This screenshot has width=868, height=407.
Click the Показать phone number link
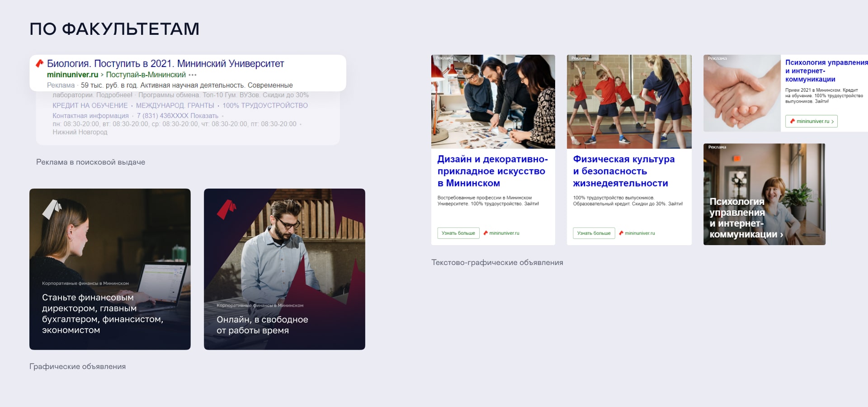[205, 116]
